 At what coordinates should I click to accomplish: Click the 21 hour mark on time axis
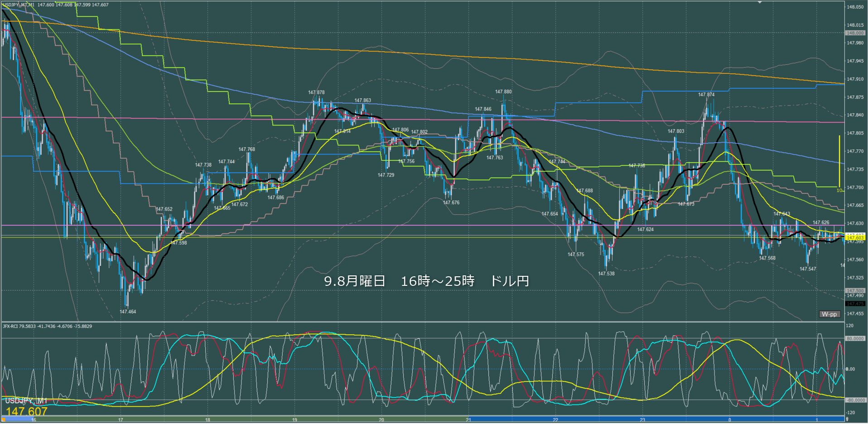(x=468, y=420)
